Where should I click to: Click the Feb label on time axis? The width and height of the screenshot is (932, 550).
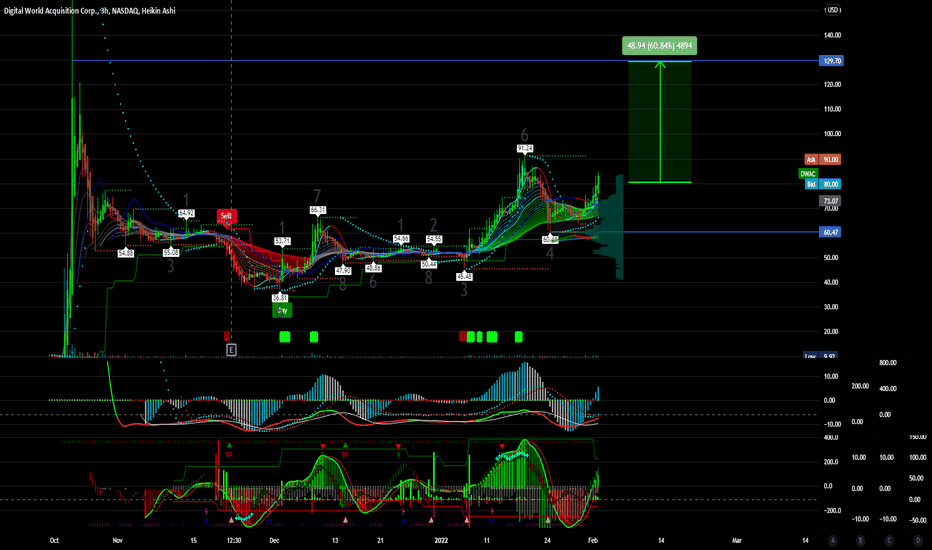(593, 540)
